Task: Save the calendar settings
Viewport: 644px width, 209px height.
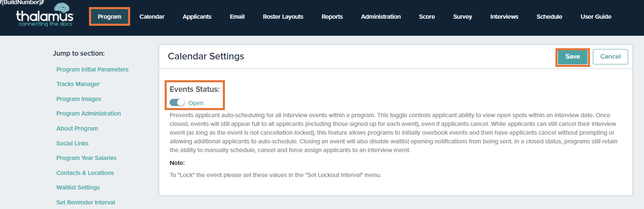Action: (572, 57)
